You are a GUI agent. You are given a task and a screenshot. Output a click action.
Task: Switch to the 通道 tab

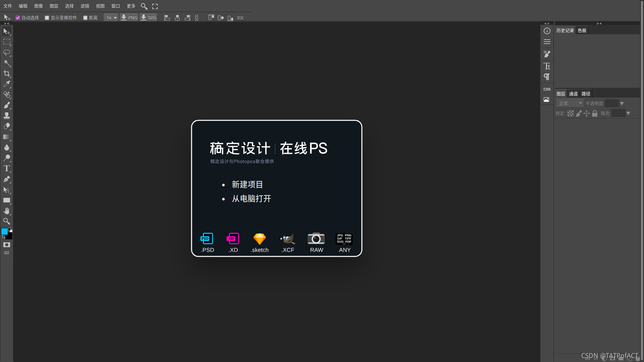click(x=574, y=94)
